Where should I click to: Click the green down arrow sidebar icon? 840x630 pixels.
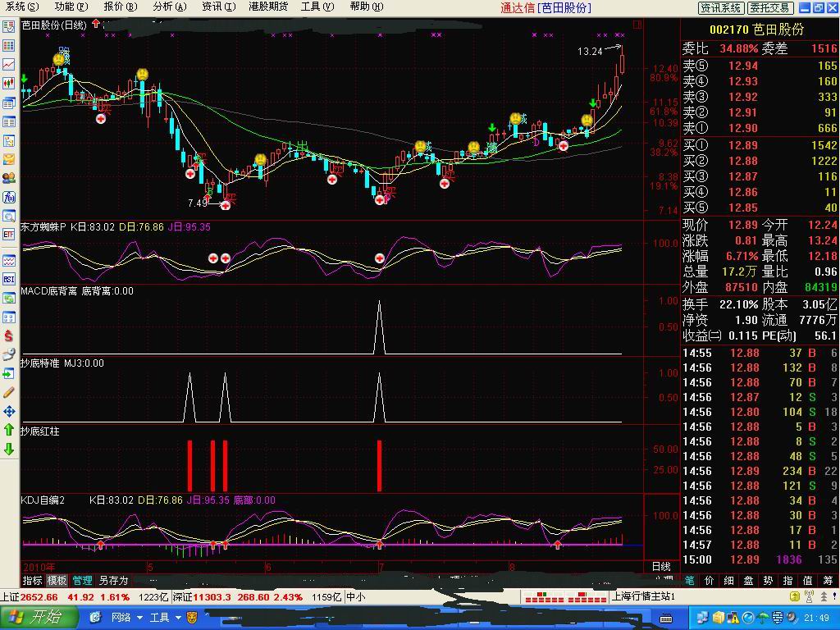(9, 449)
